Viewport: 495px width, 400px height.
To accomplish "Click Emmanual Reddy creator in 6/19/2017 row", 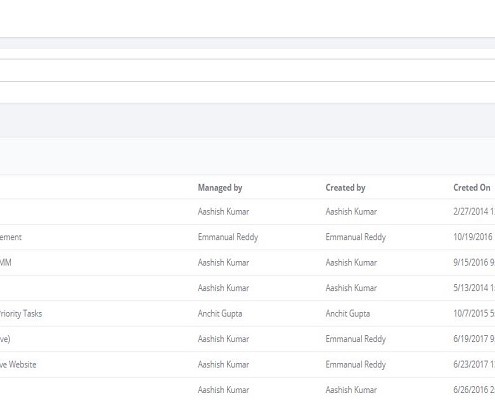I will (356, 339).
